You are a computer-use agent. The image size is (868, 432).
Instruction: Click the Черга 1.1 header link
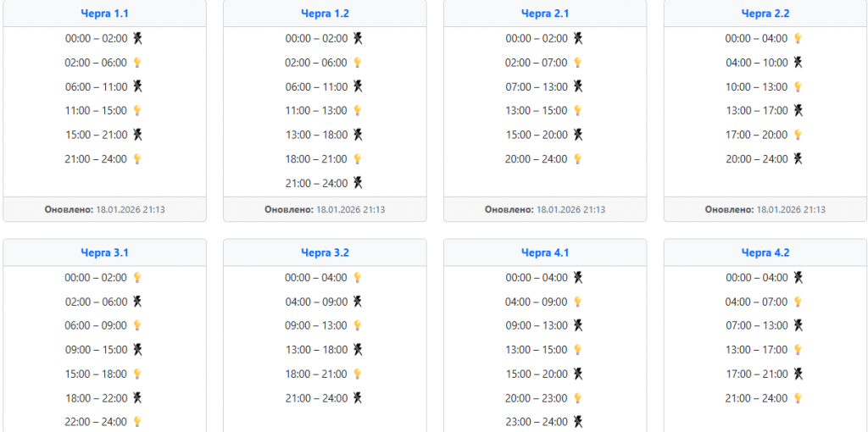pyautogui.click(x=104, y=14)
